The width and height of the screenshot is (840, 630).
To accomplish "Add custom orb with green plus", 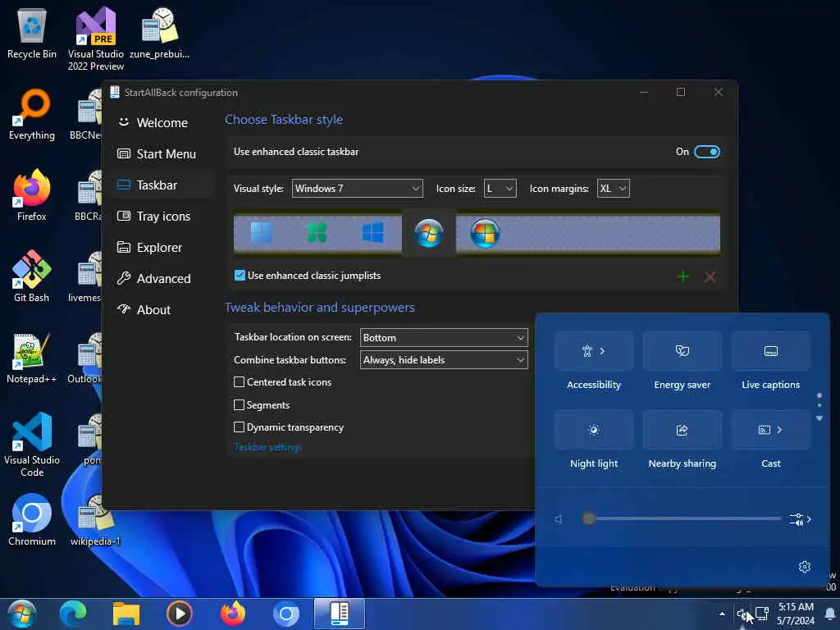I will (683, 277).
